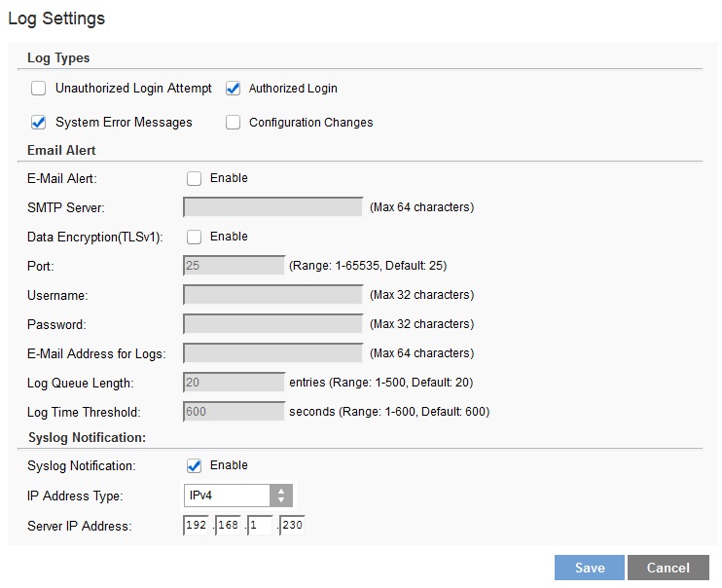Click the Log Time Threshold field
This screenshot has width=722, height=588.
coord(234,411)
